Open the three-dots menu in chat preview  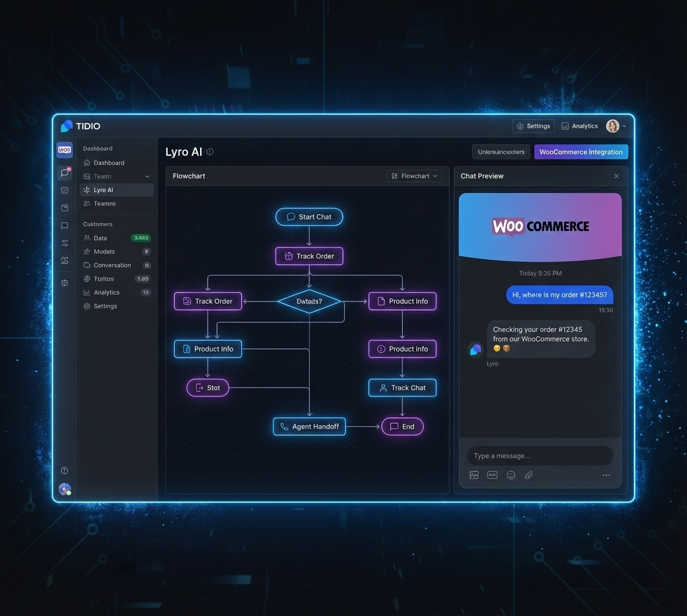click(606, 475)
